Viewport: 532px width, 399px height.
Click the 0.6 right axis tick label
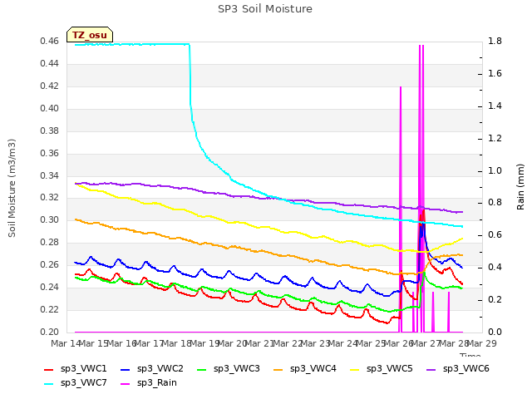[495, 235]
